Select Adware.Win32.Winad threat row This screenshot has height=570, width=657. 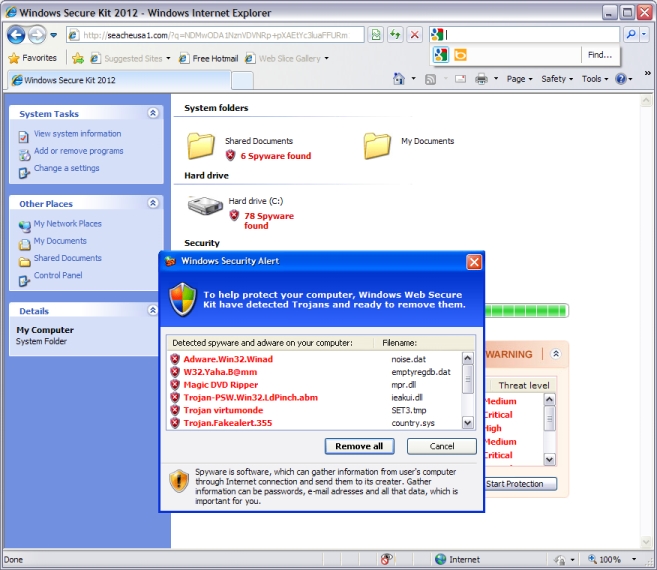pos(313,359)
